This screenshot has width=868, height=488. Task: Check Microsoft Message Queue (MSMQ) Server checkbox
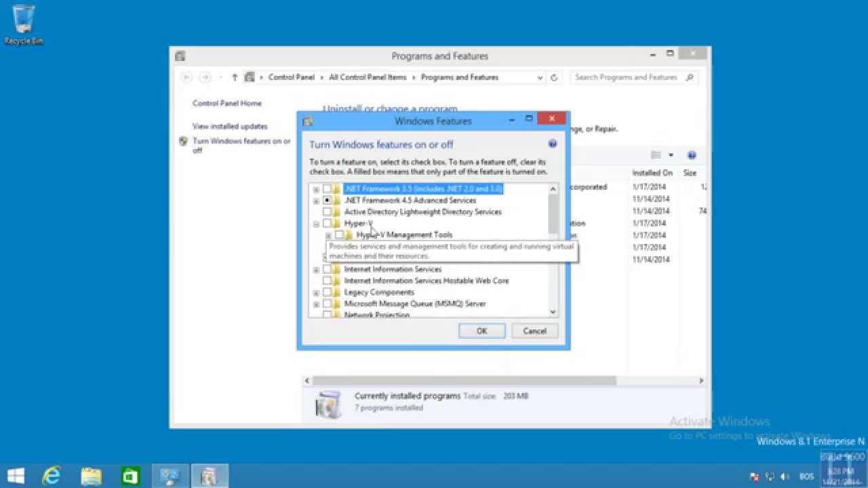(327, 304)
